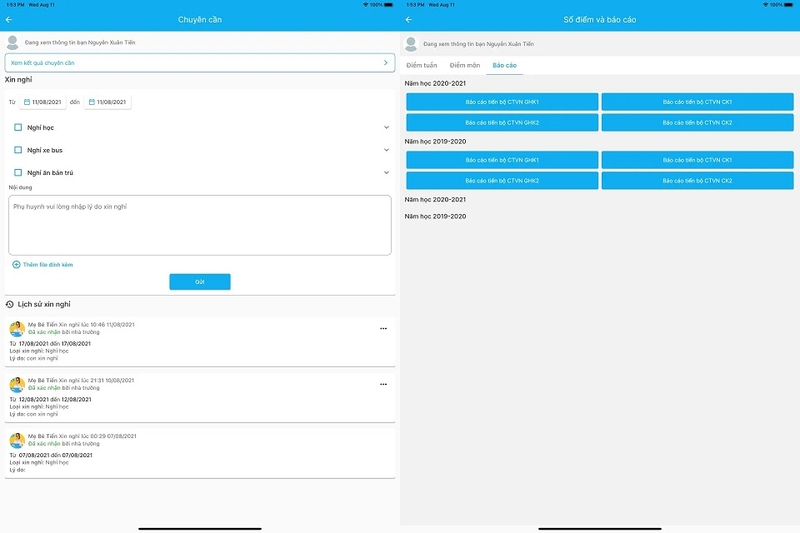The image size is (800, 533).
Task: Go back from the Chuyên cần screen
Action: pos(9,19)
